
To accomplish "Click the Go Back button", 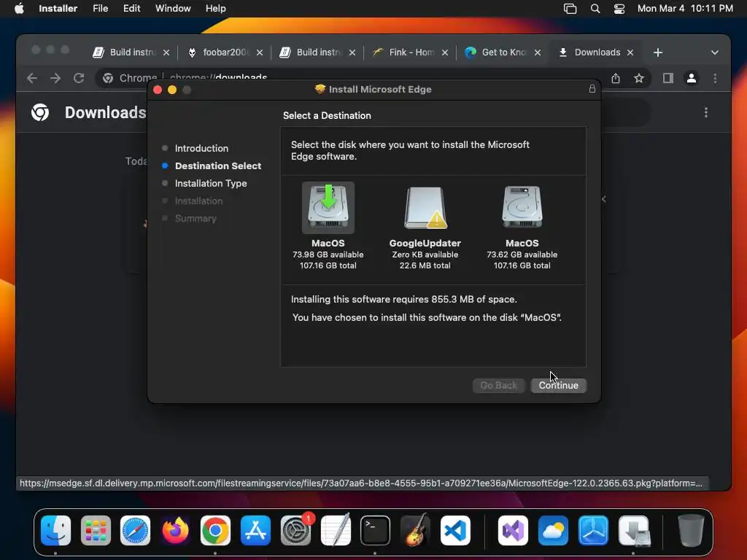I will 498,385.
